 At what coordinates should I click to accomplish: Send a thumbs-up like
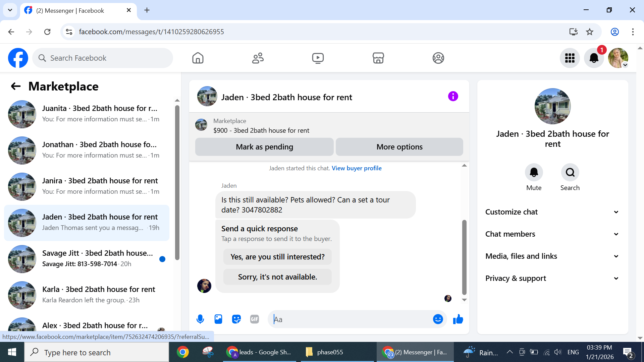pyautogui.click(x=458, y=319)
